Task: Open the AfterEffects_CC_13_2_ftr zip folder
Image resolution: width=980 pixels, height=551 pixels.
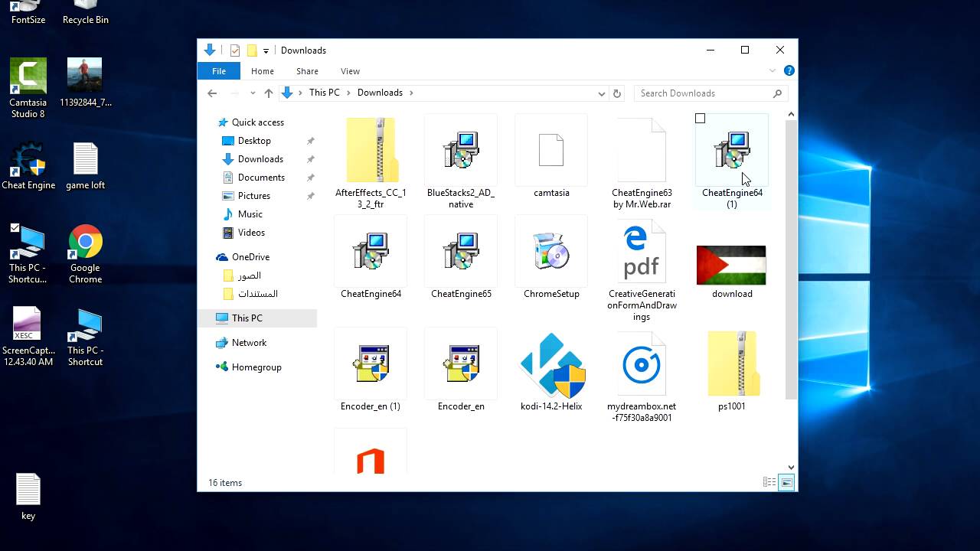Action: click(371, 150)
